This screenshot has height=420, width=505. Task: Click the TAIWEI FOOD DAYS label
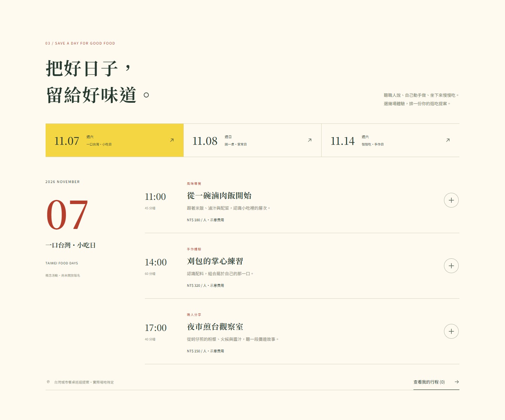click(62, 263)
